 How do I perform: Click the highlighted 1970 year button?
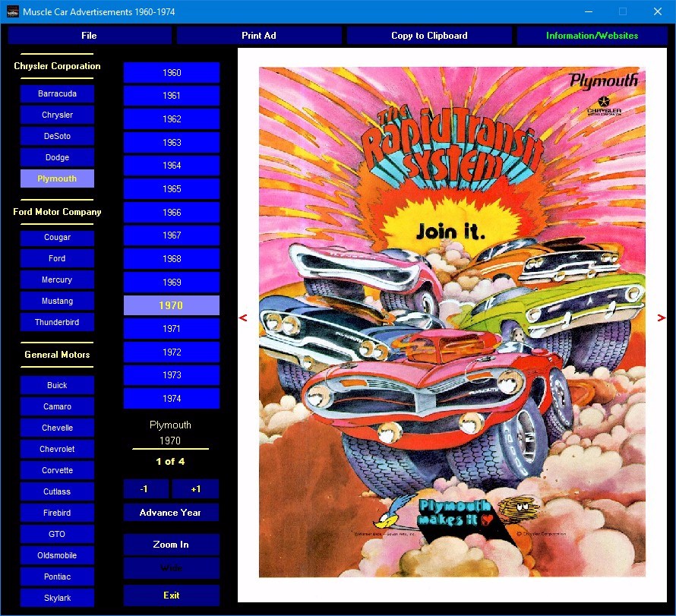(x=172, y=305)
